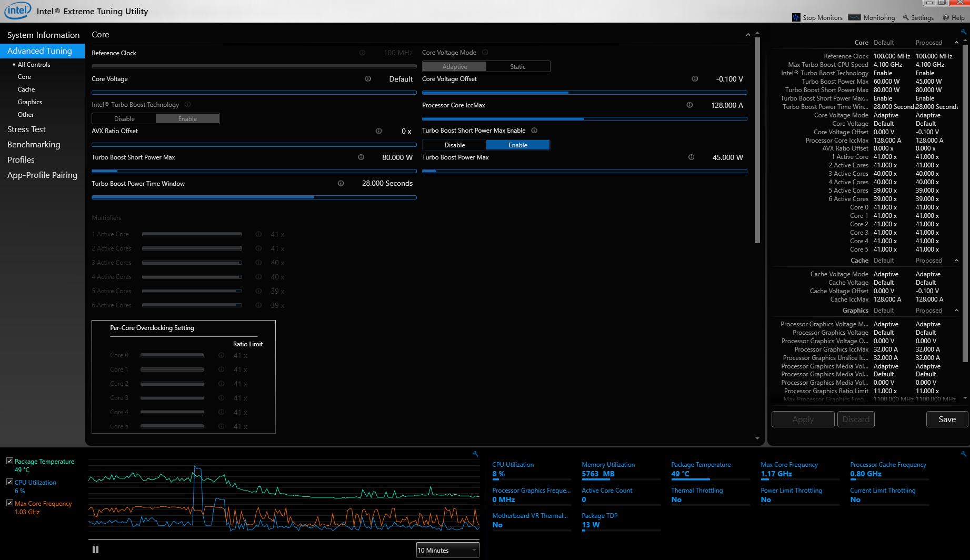Open Turbo Boost Power Time Window info icon

pos(341,184)
